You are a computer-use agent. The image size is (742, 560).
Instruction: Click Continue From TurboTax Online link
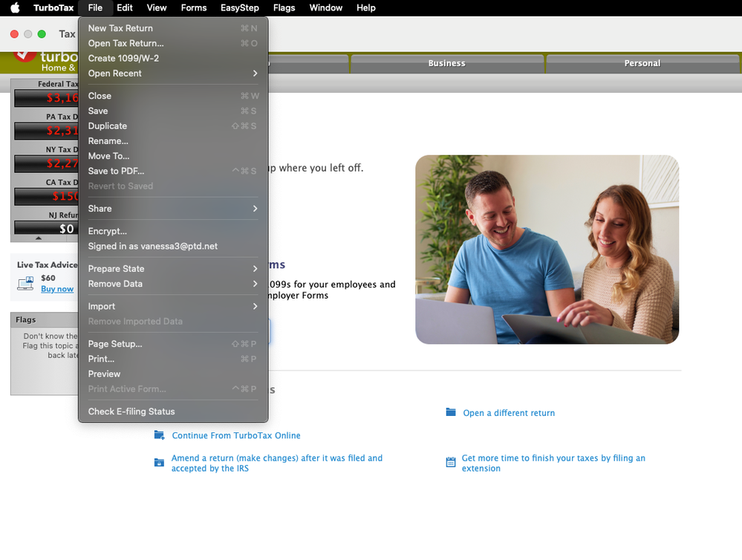pyautogui.click(x=236, y=435)
